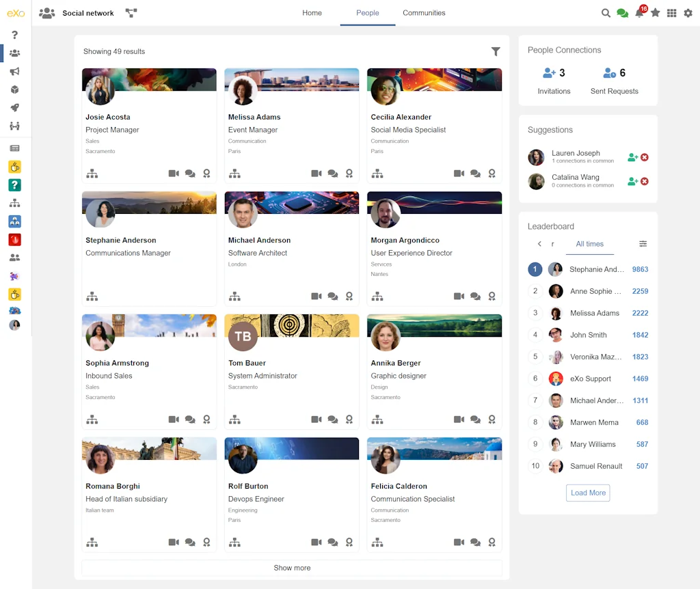The height and width of the screenshot is (589, 700).
Task: Click Load More in the Leaderboard panel
Action: pos(587,493)
